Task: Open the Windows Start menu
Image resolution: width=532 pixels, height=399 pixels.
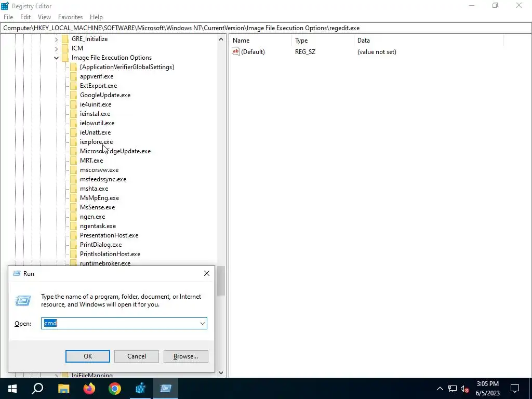Action: [x=12, y=389]
